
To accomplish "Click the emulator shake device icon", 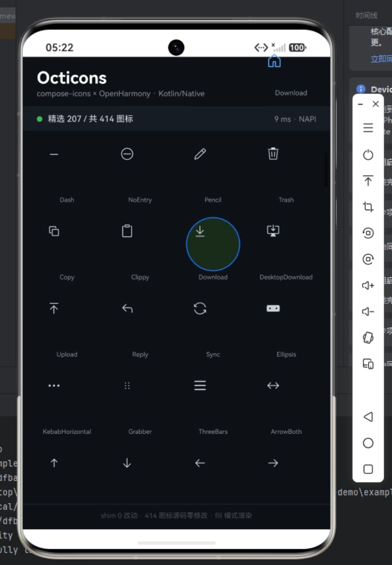I will (x=368, y=338).
